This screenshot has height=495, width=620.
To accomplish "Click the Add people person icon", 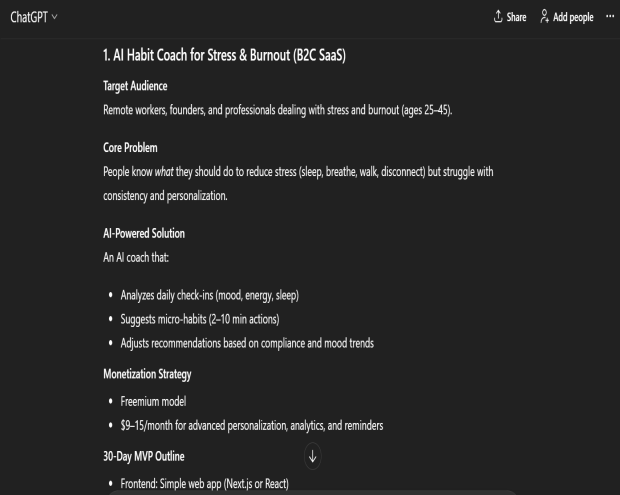I will [x=545, y=17].
